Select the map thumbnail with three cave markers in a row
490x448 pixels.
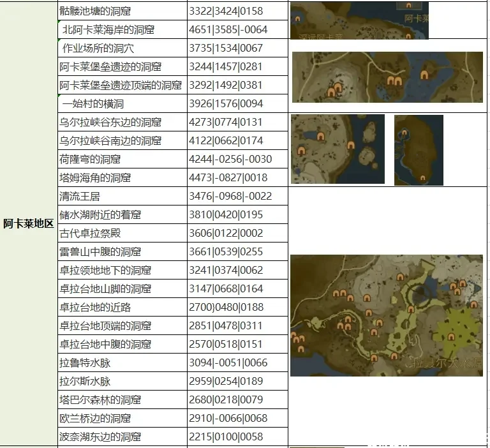pyautogui.click(x=387, y=77)
